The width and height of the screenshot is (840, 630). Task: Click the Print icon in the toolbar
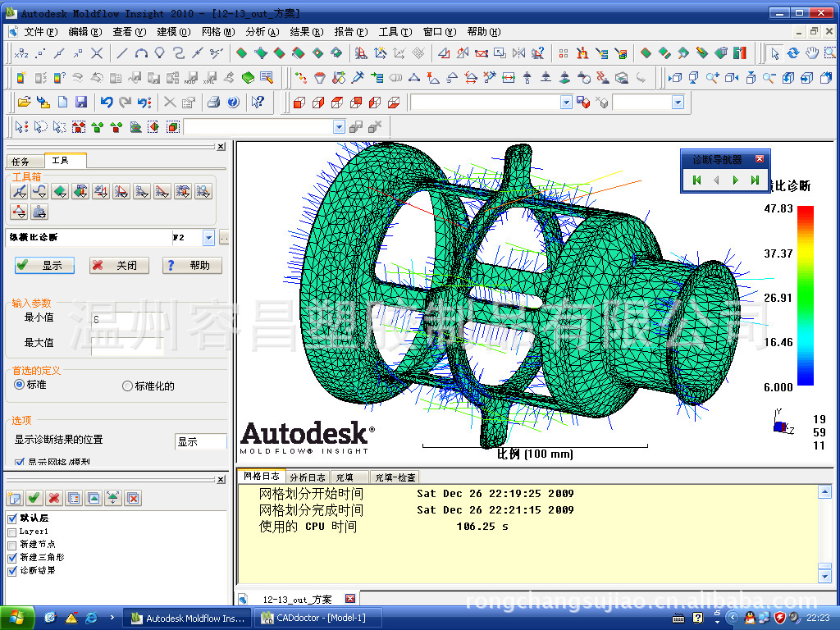pos(214,102)
